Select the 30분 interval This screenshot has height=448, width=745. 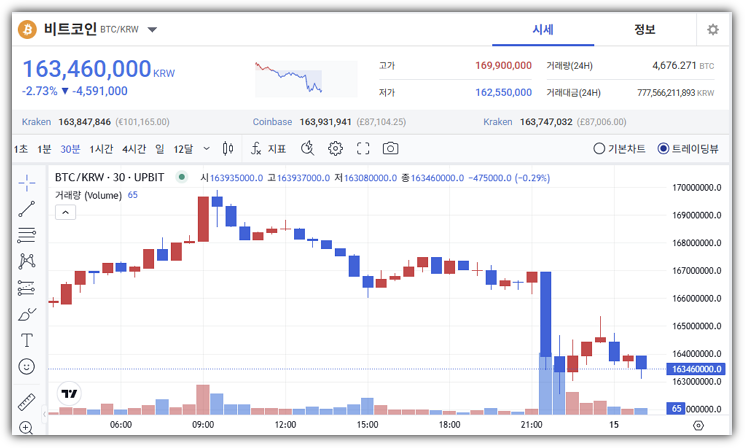(70, 149)
